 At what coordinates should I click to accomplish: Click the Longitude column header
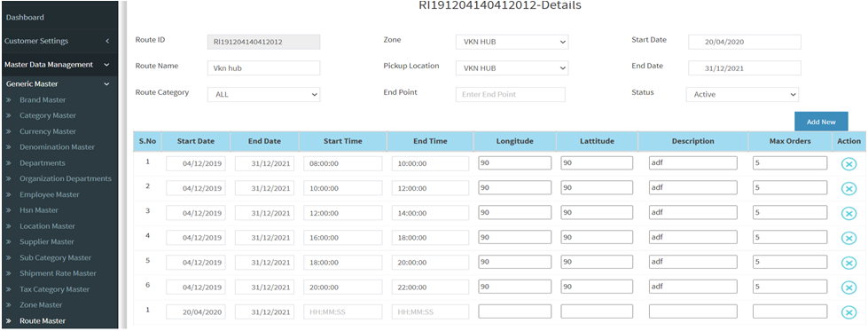[515, 141]
